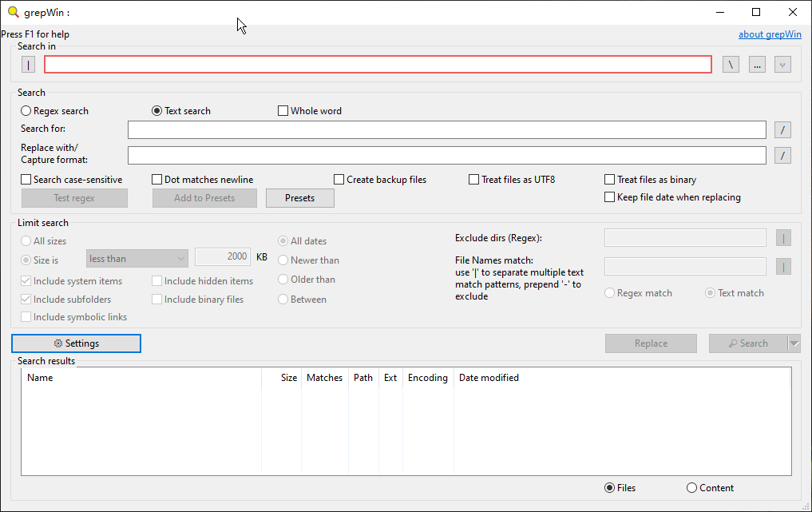The image size is (812, 512).
Task: Sort results by Encoding column
Action: coord(428,378)
